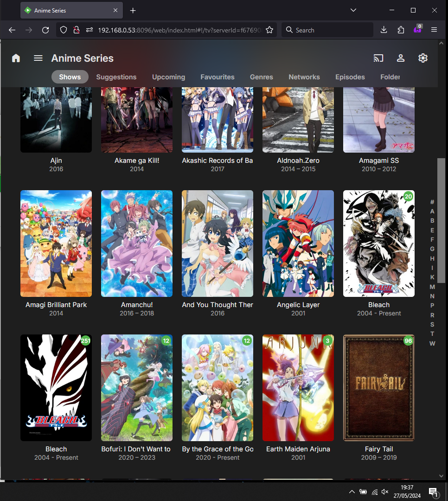Open the network tray icon
Image resolution: width=448 pixels, height=501 pixels.
(375, 492)
